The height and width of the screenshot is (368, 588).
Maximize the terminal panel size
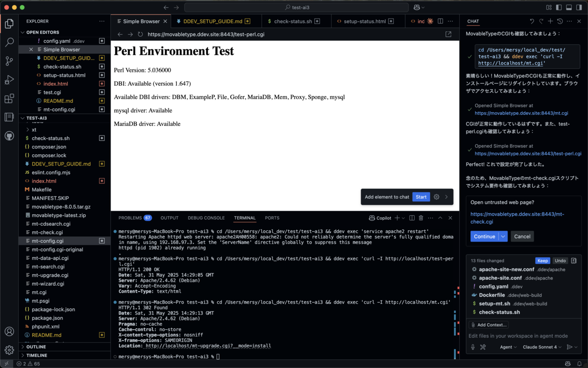pos(440,218)
